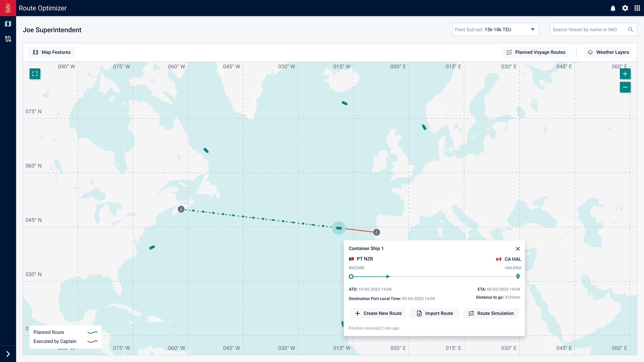Select the vessel near Norway coast

pyautogui.click(x=424, y=127)
